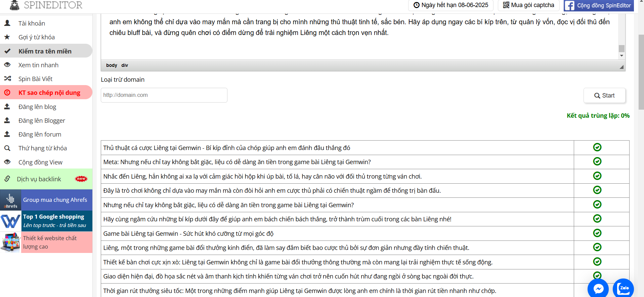
Task: Click the website design thumbnail image
Action: tap(11, 243)
